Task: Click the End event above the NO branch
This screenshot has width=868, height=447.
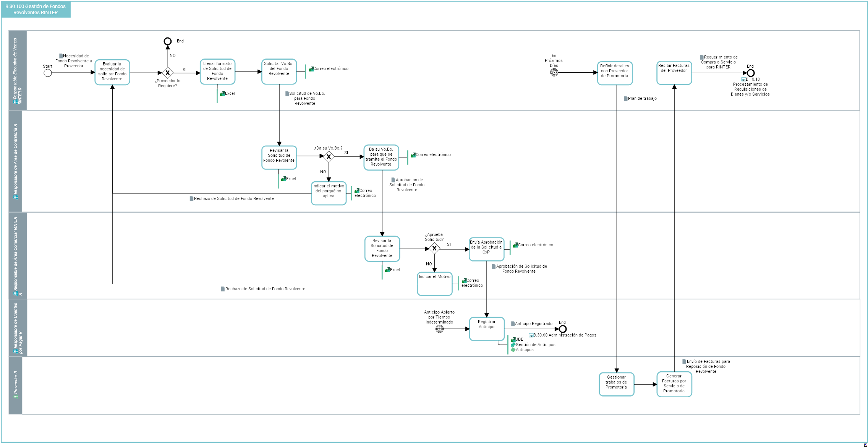Action: [x=168, y=41]
